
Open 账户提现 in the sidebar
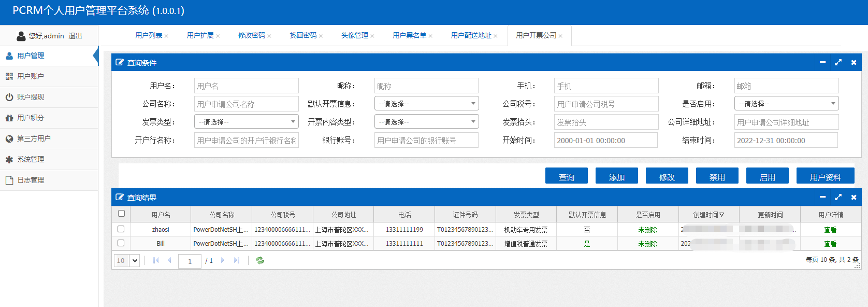(x=31, y=97)
